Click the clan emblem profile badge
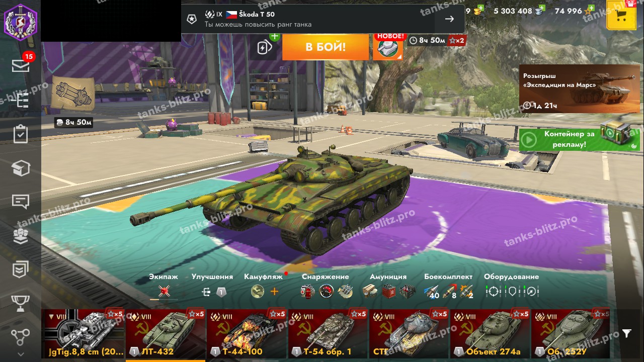The width and height of the screenshot is (644, 362). (x=21, y=21)
